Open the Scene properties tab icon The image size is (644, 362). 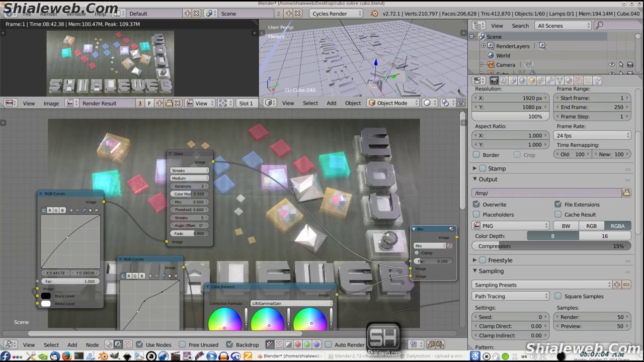[x=513, y=80]
